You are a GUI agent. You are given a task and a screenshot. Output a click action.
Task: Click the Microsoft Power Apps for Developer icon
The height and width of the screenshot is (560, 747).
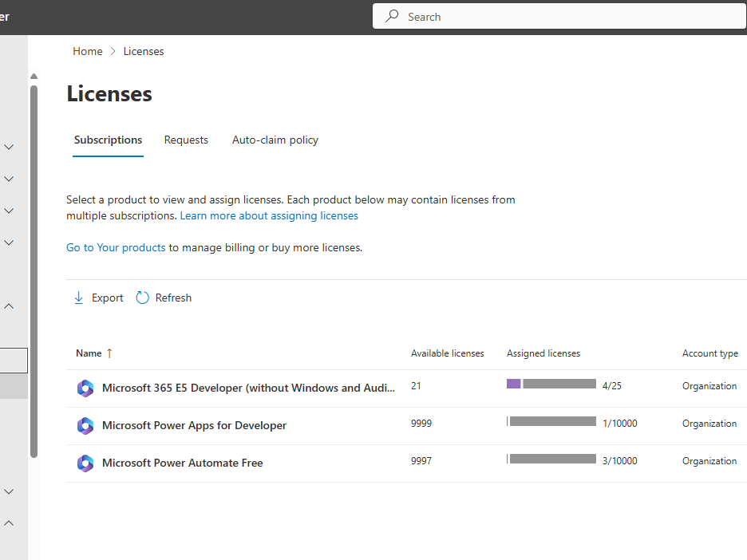pyautogui.click(x=85, y=426)
